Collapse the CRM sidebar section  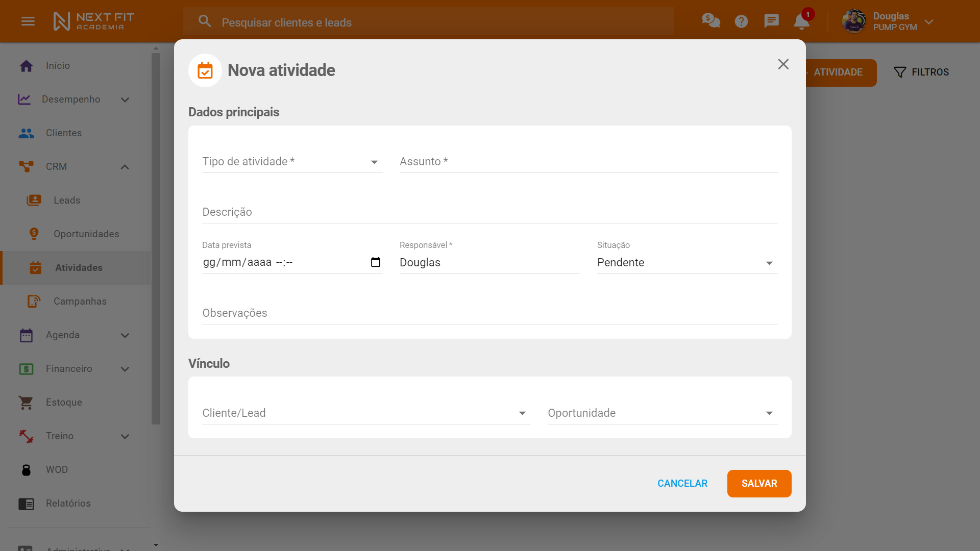(125, 167)
